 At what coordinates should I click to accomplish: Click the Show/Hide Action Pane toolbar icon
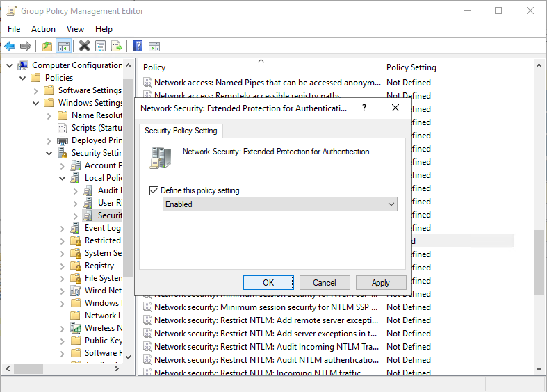154,47
